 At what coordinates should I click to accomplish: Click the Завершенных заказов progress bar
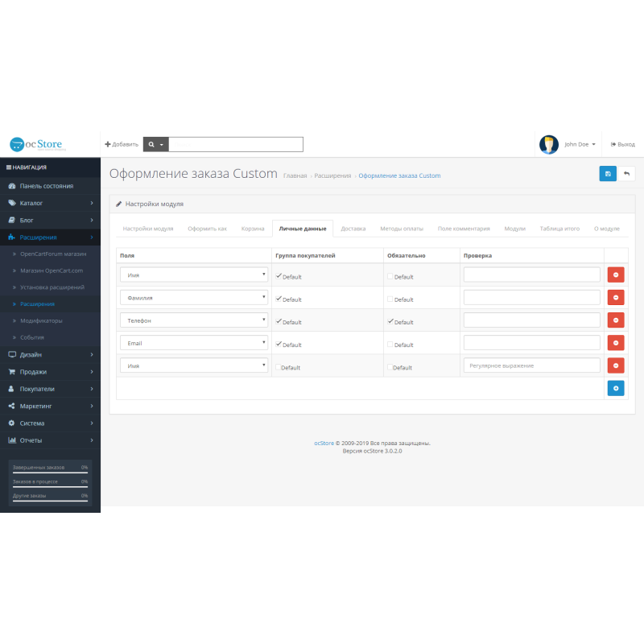[x=50, y=473]
